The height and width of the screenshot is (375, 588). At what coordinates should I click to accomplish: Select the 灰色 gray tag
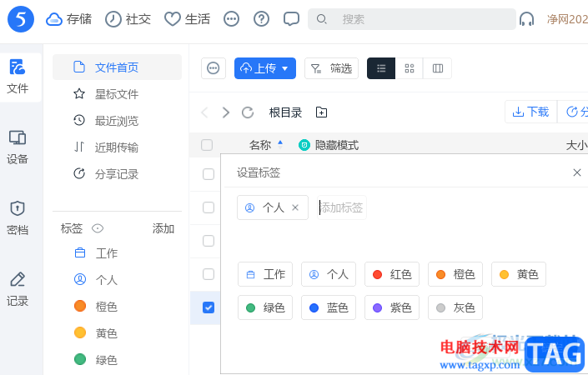coord(455,307)
